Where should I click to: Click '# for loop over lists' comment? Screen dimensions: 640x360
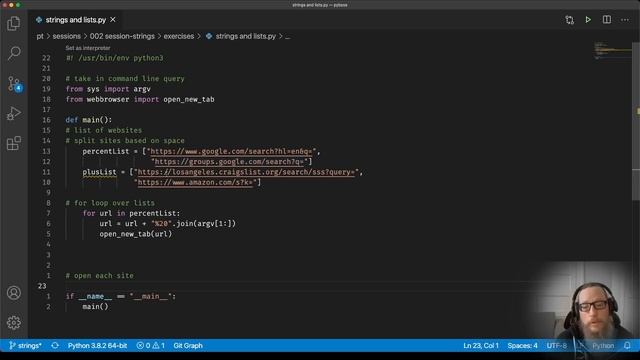110,203
